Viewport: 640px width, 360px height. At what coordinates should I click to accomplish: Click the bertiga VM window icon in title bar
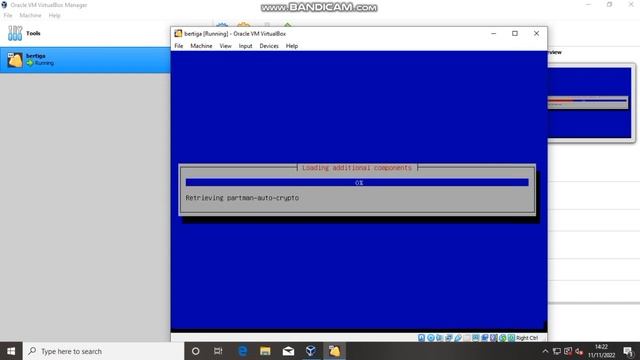pyautogui.click(x=178, y=33)
